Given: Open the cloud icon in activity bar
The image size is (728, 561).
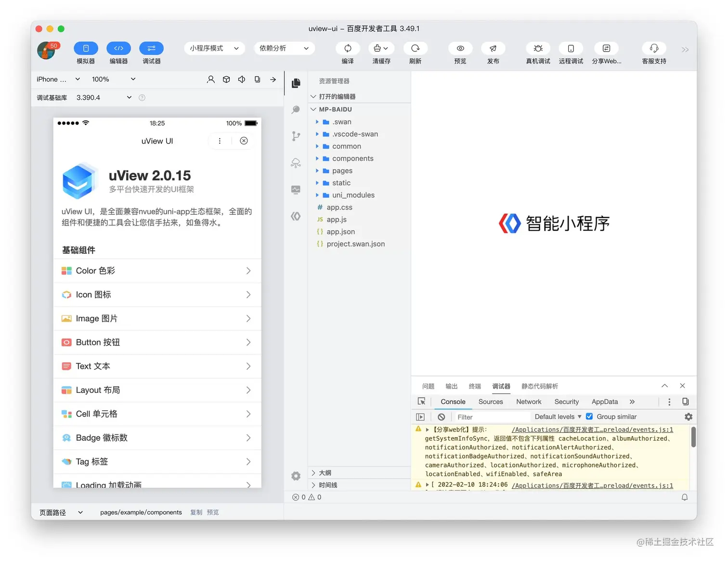Looking at the screenshot, I should [x=296, y=163].
